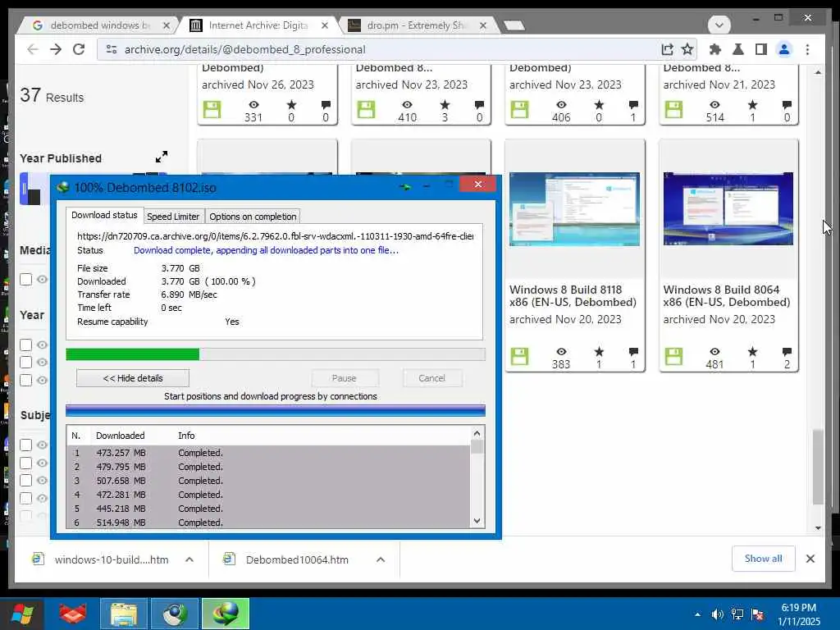Screen dimensions: 840x630
Task: Click favorites star on Build 8064 card
Action: (x=752, y=351)
